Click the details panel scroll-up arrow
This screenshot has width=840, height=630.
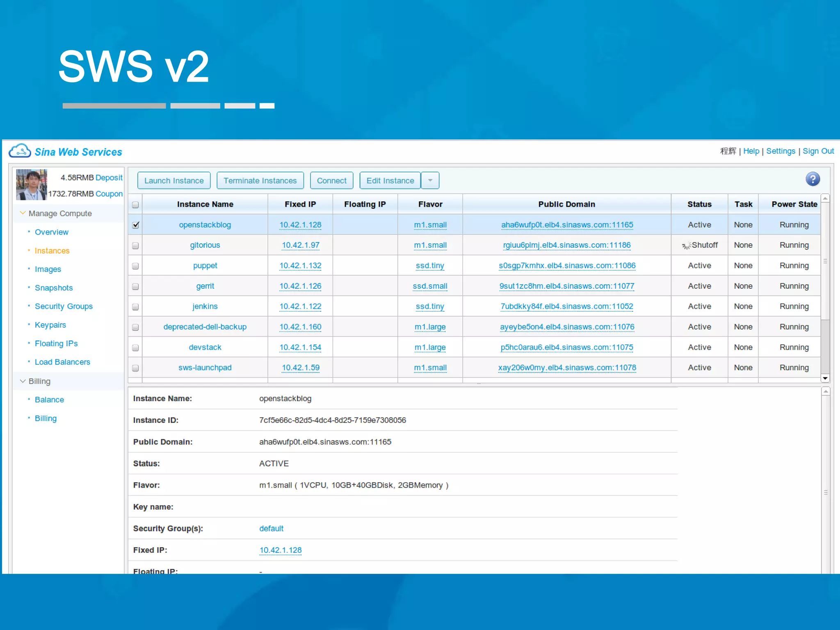tap(825, 392)
